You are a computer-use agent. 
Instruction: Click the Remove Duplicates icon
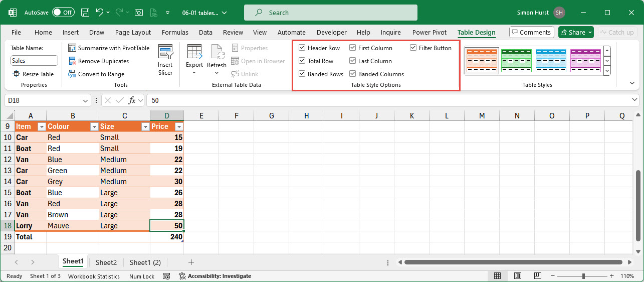click(72, 61)
